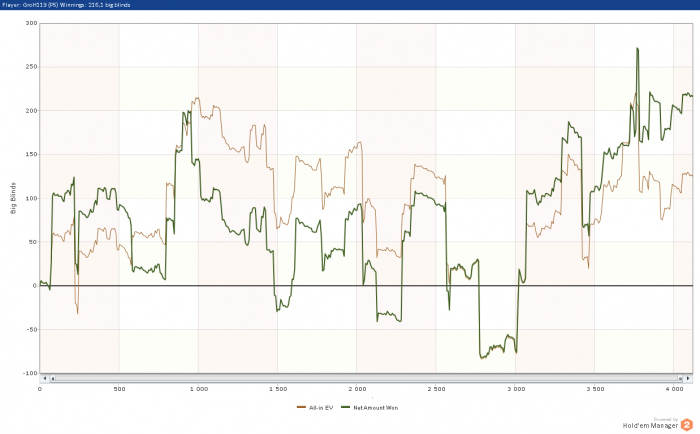700x434 pixels.
Task: Click the 1 500 x-axis label
Action: pos(278,389)
